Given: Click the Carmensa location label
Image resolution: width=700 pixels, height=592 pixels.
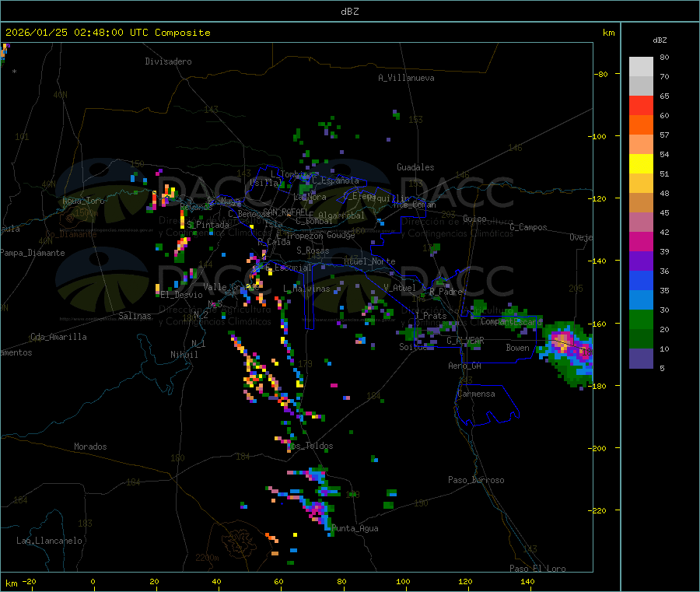Looking at the screenshot, I should pyautogui.click(x=476, y=394).
